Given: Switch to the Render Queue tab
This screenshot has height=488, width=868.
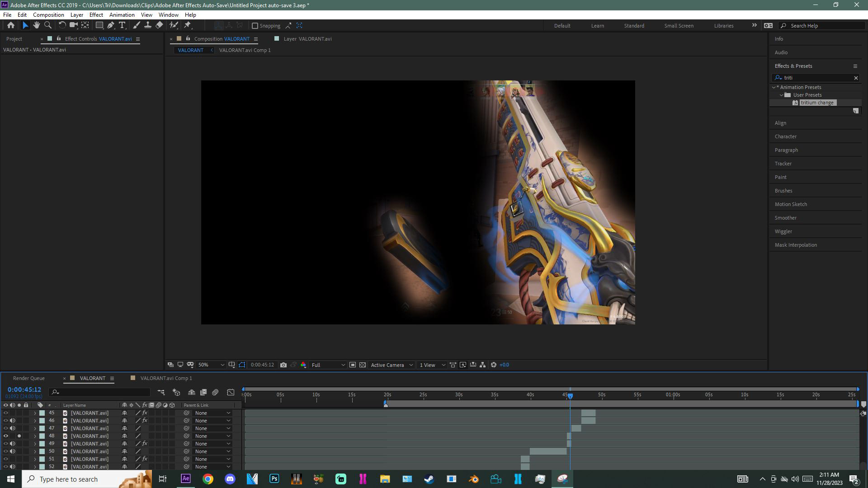Looking at the screenshot, I should (28, 378).
